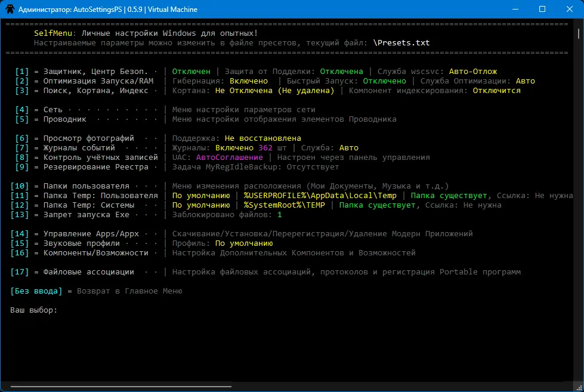Screen dimensions: 584x392
Task: Click the '\Presets.txt' file name
Action: click(401, 43)
